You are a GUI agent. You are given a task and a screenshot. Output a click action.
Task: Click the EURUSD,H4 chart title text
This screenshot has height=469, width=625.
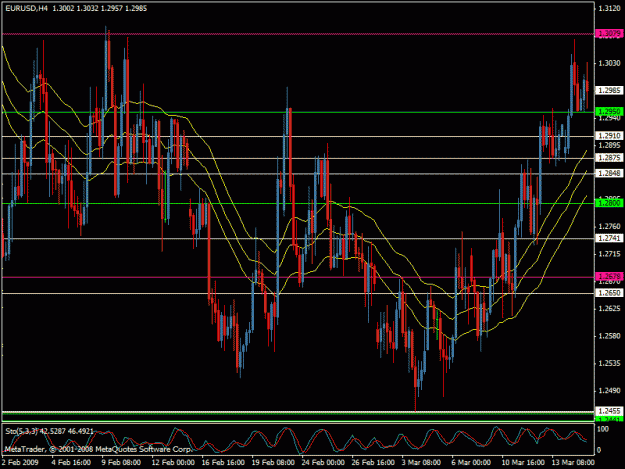(x=26, y=8)
